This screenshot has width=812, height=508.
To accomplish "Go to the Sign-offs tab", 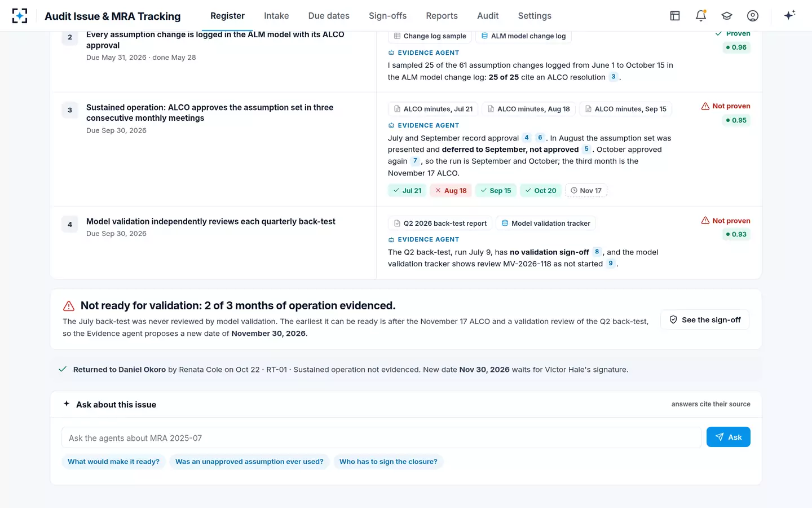I will click(x=387, y=16).
